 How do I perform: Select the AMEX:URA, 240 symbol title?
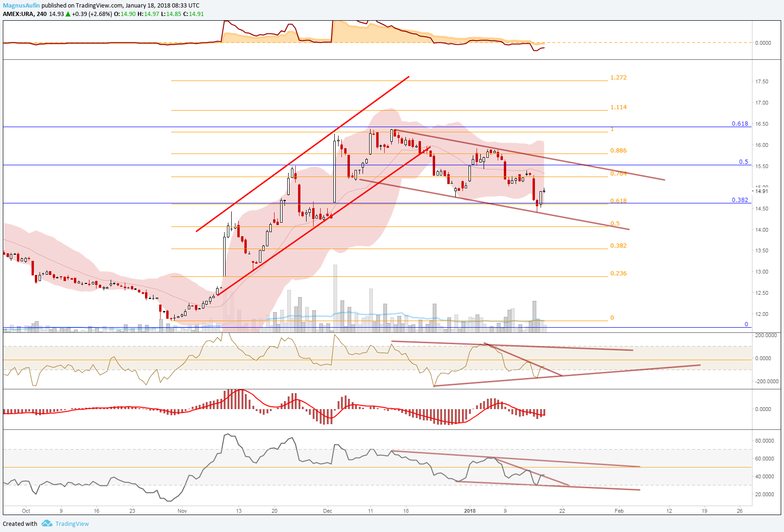(x=25, y=14)
